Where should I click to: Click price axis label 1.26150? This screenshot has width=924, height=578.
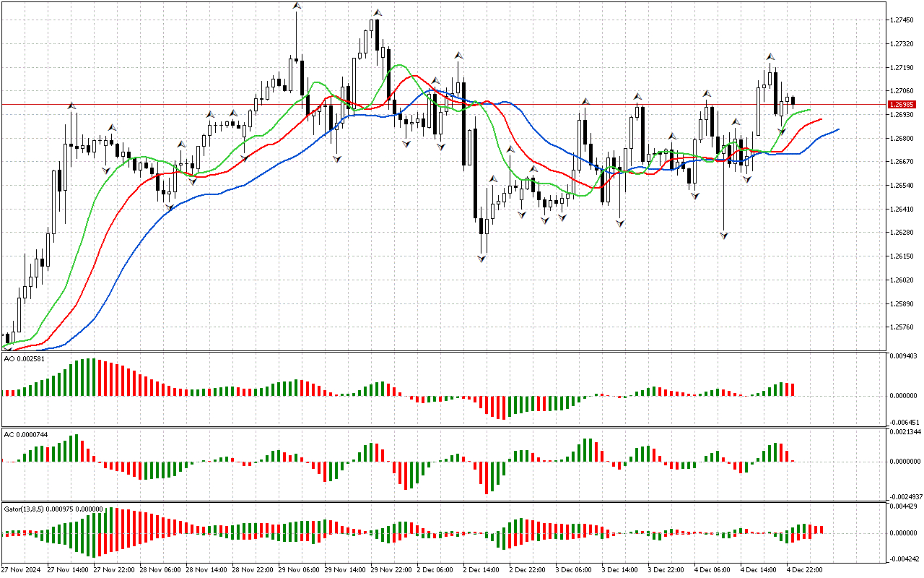pyautogui.click(x=903, y=256)
